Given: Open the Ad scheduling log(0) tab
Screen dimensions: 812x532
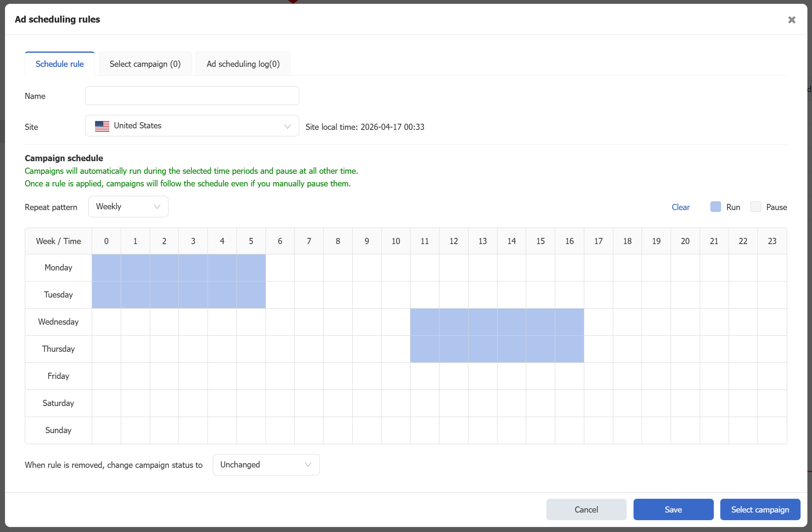Looking at the screenshot, I should (x=243, y=64).
